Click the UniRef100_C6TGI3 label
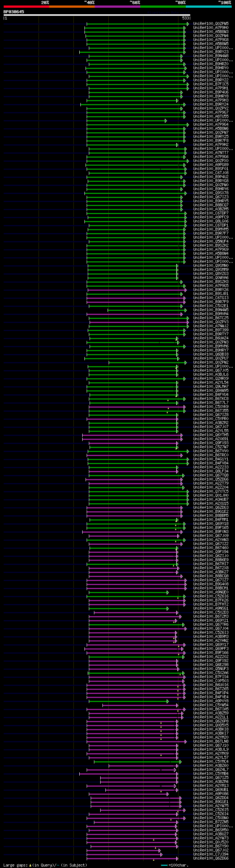 tap(211, 298)
